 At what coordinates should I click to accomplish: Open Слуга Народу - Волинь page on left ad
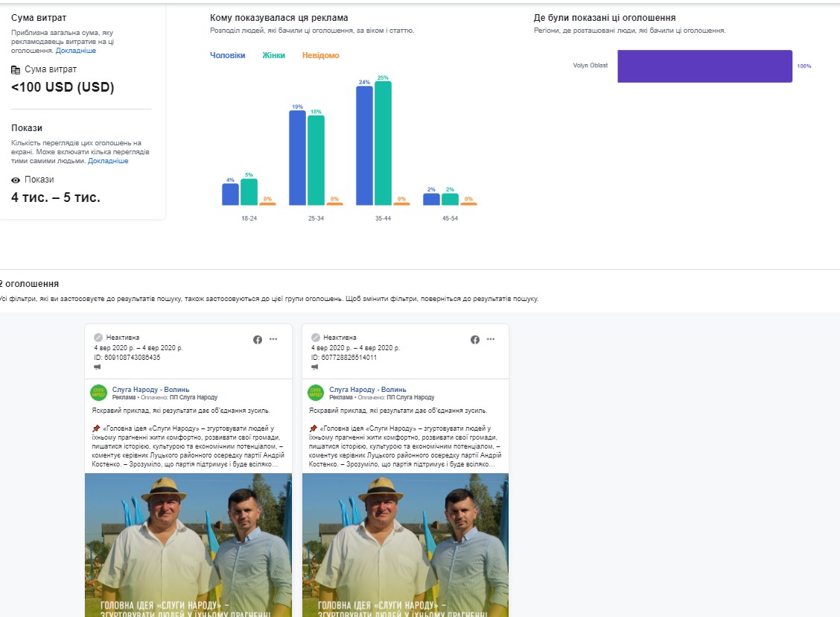pyautogui.click(x=150, y=389)
